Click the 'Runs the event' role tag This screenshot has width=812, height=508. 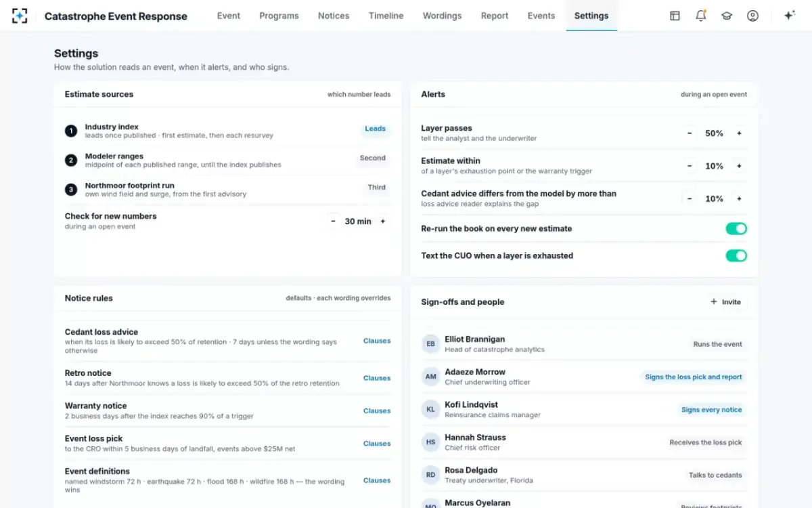pyautogui.click(x=718, y=344)
